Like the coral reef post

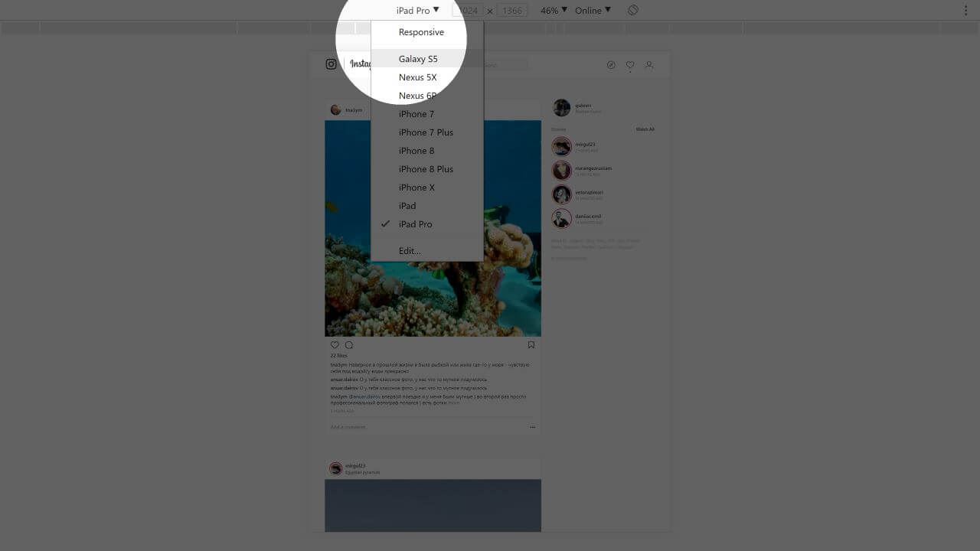[335, 345]
